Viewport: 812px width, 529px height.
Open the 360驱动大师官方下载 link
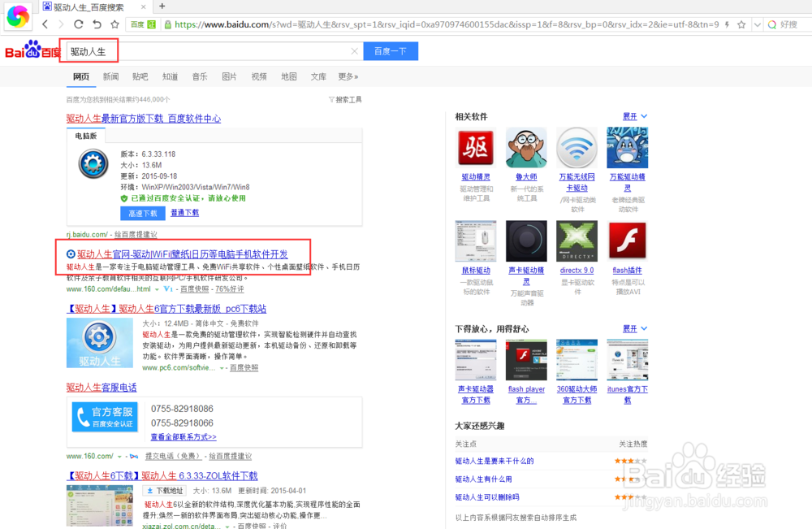pyautogui.click(x=577, y=394)
